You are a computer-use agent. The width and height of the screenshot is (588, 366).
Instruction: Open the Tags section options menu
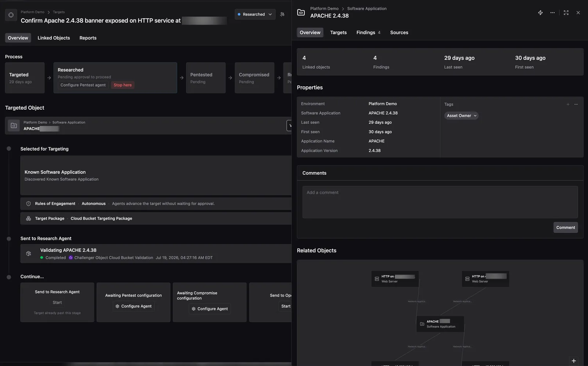576,104
